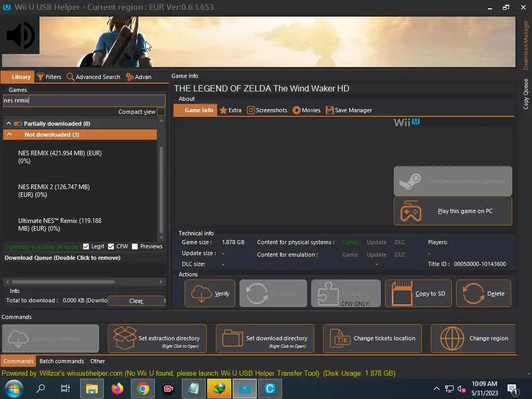Click Wii U USB Helper taskbar icon

click(245, 389)
